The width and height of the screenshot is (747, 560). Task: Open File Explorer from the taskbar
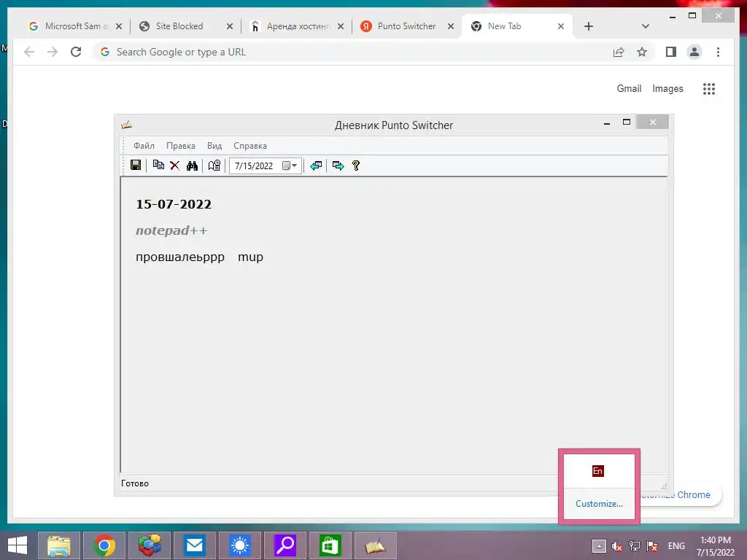pos(58,545)
